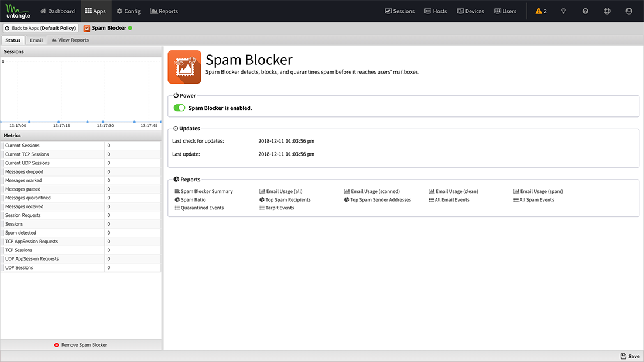The width and height of the screenshot is (644, 362).
Task: Select the Current TCP Sessions row
Action: pos(81,154)
